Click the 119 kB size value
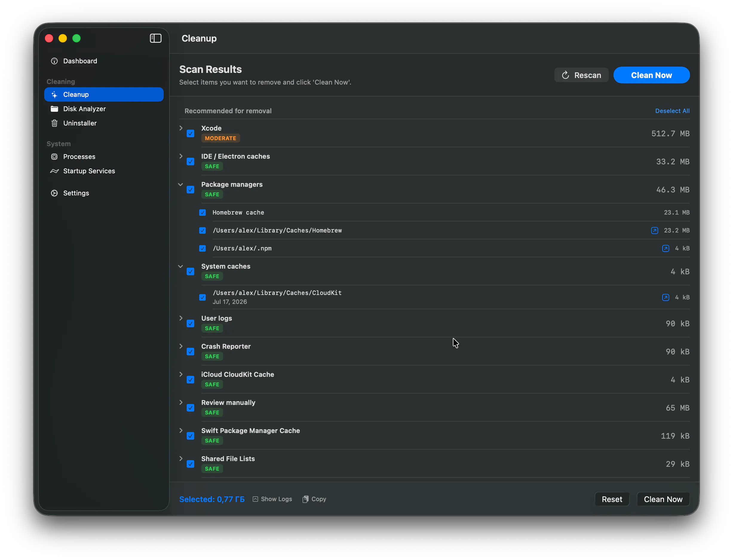This screenshot has height=560, width=733. click(x=675, y=436)
